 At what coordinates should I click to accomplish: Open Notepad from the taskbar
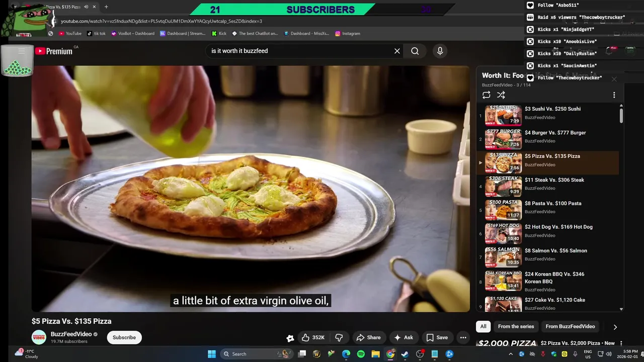(x=435, y=354)
